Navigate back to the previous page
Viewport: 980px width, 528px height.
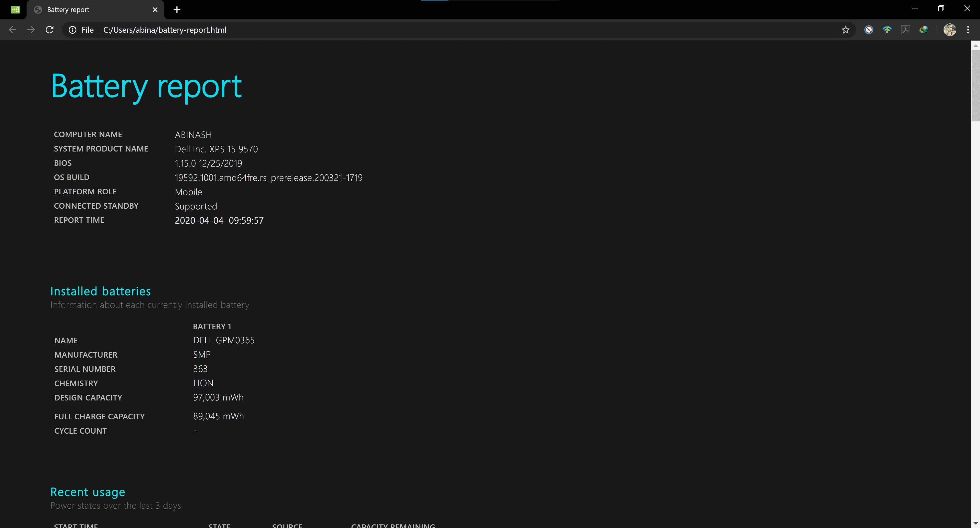13,30
